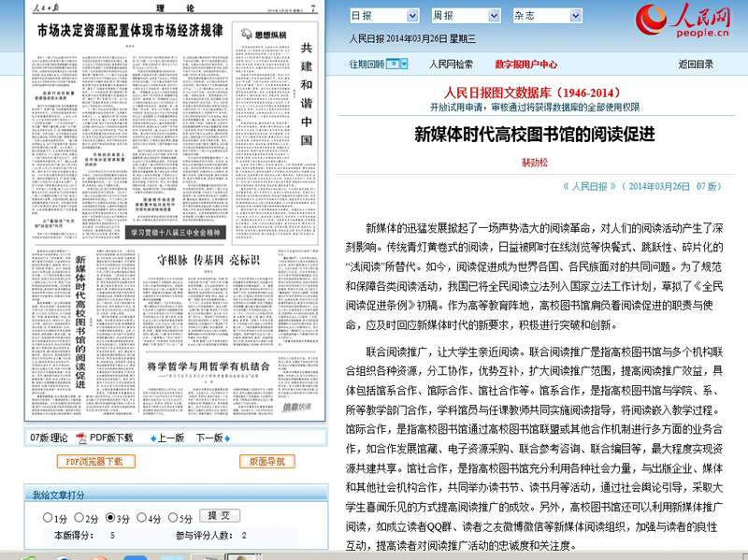This screenshot has height=560, width=748.
Task: Click 学习贯彻十八届三中全会精神 banner on page image
Action: pyautogui.click(x=176, y=233)
